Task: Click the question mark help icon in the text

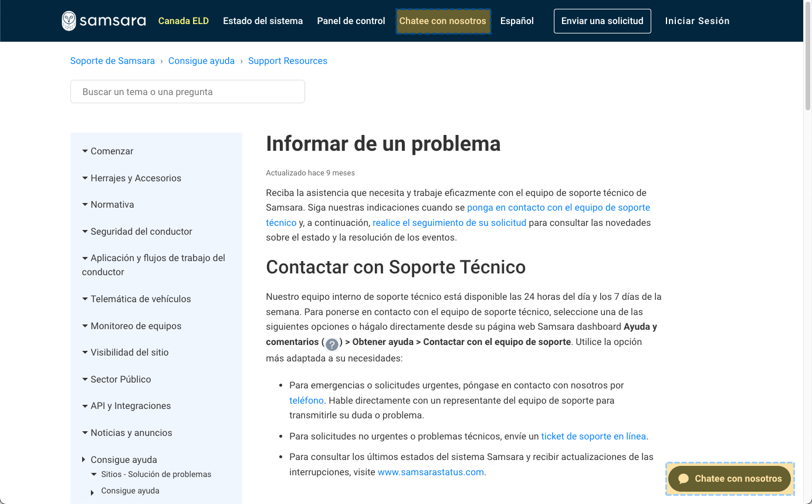Action: [332, 344]
